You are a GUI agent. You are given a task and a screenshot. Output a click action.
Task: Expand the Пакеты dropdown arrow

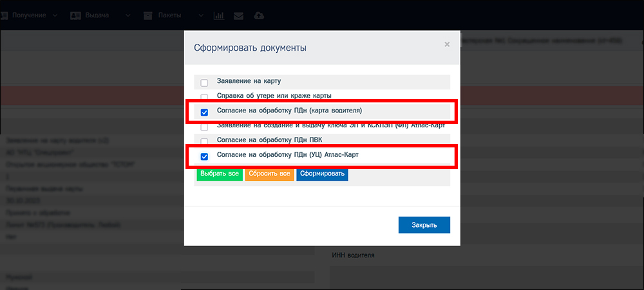coord(201,15)
